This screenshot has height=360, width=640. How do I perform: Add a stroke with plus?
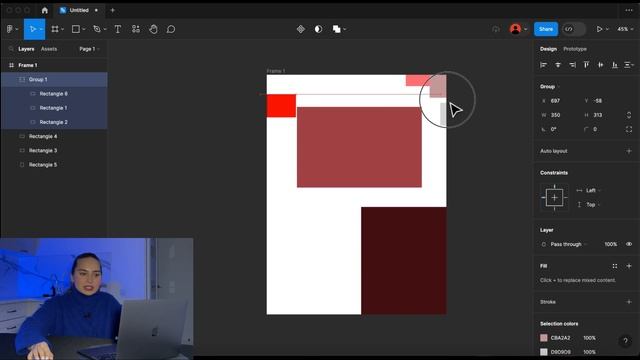point(629,302)
